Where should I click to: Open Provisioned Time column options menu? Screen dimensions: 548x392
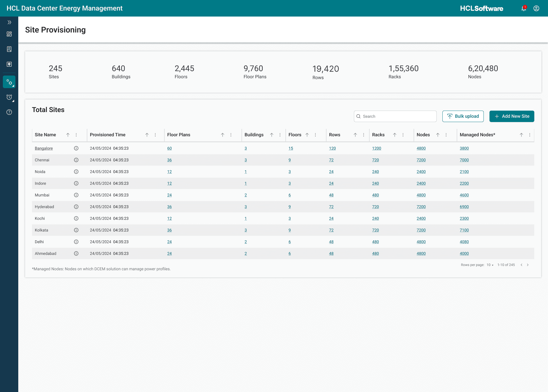(155, 135)
